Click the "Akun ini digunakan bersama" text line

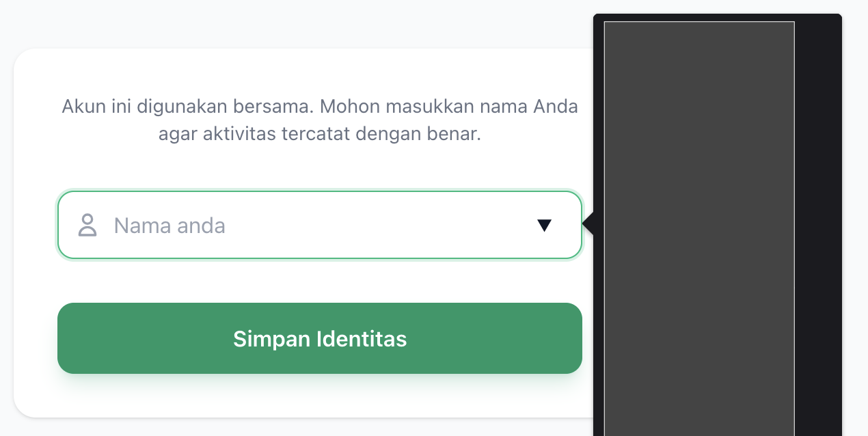coord(320,107)
